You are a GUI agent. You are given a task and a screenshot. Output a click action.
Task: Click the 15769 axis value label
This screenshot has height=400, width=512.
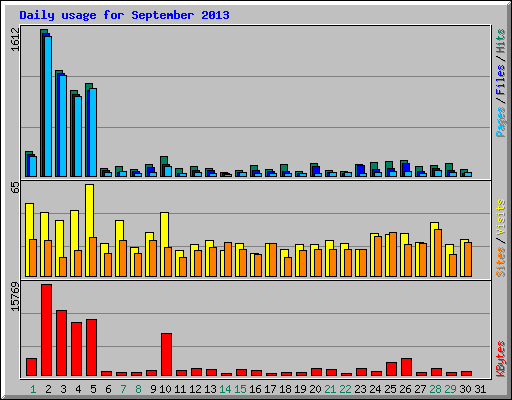pyautogui.click(x=15, y=297)
